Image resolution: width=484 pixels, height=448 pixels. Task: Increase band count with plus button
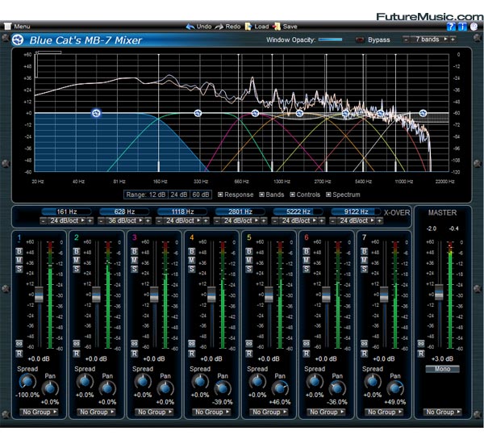click(x=453, y=40)
